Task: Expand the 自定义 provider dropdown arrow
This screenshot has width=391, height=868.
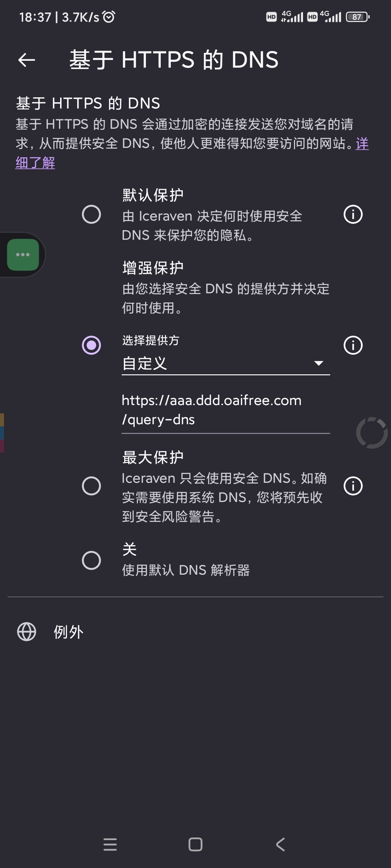Action: pos(319,363)
